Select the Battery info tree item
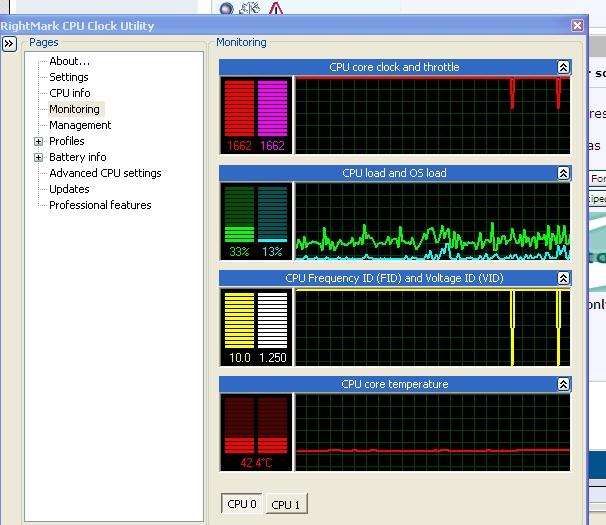 [78, 157]
